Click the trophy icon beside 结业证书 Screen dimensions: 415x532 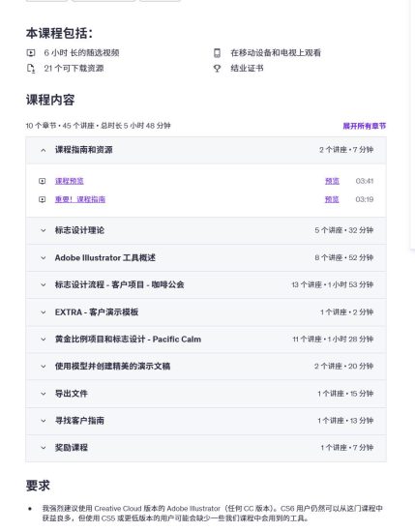coord(217,69)
